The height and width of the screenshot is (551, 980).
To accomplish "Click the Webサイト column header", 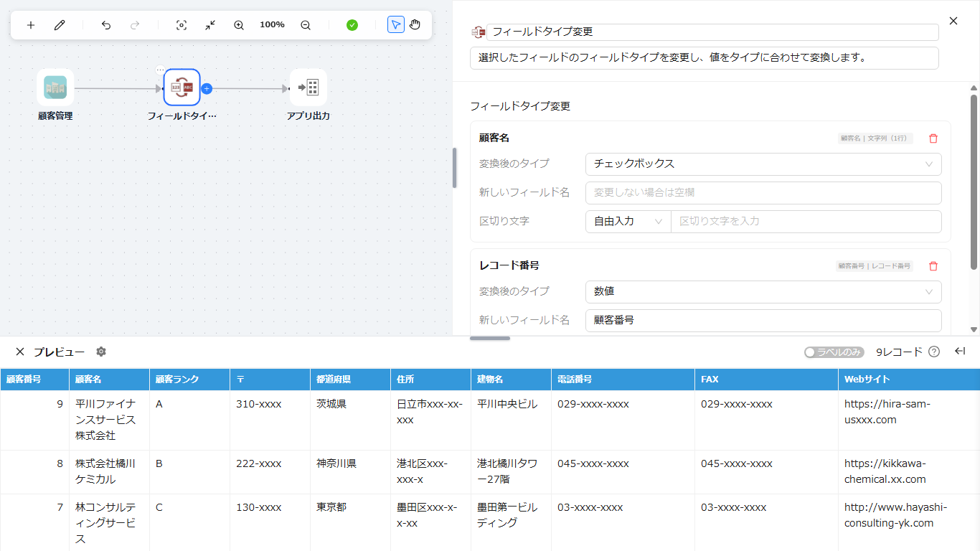I will (909, 380).
